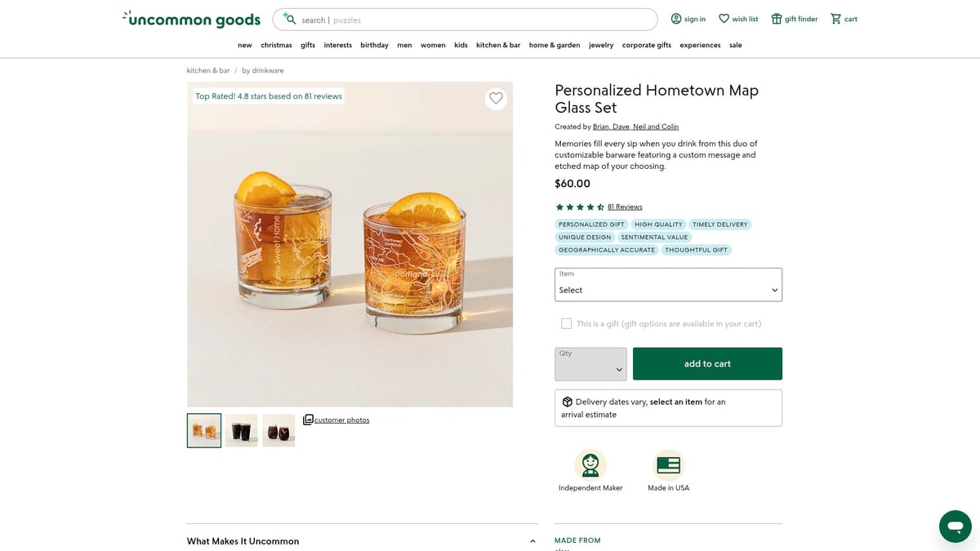Click the Made in USA badge icon
The image size is (980, 551).
coord(668,463)
